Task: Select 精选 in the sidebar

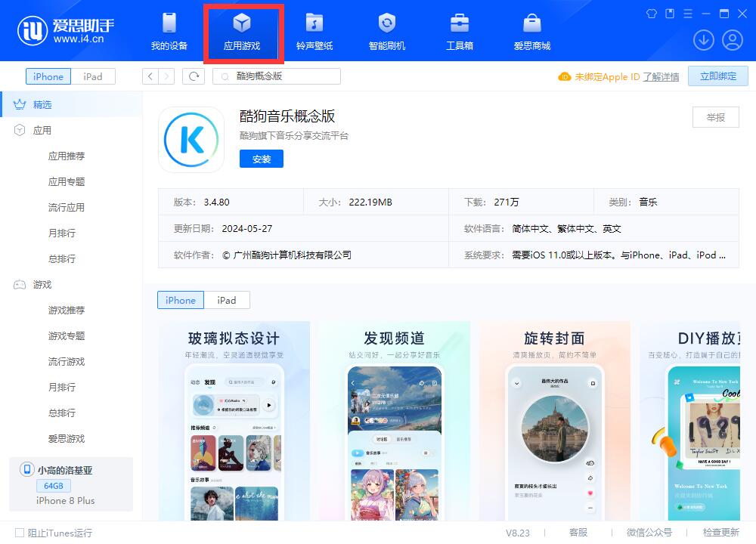Action: pos(73,104)
